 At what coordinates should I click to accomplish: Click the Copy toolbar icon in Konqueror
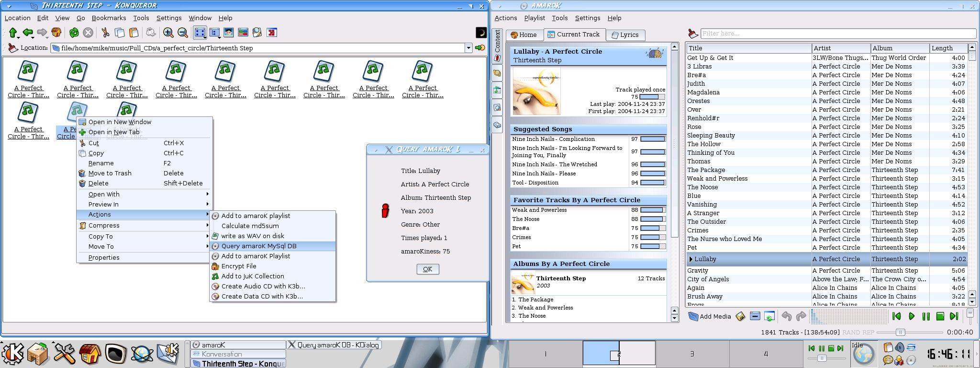[120, 33]
